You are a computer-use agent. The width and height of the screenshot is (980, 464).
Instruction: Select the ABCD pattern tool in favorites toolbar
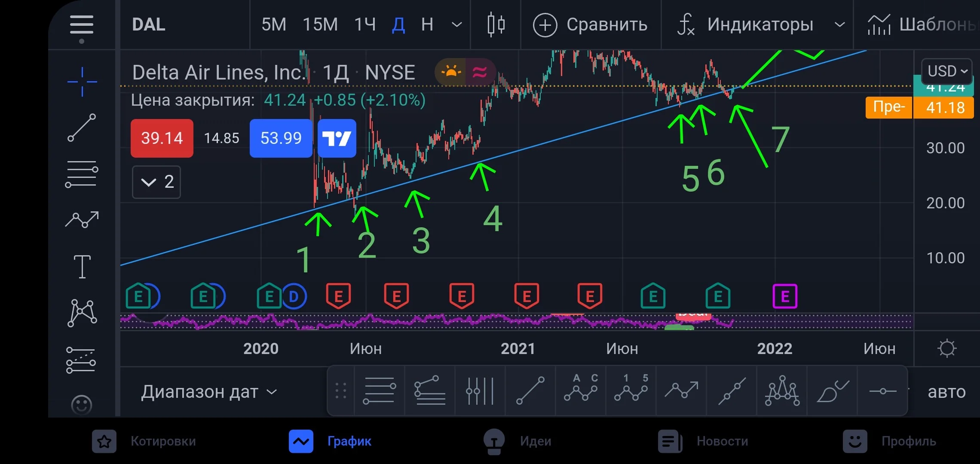[x=581, y=388]
